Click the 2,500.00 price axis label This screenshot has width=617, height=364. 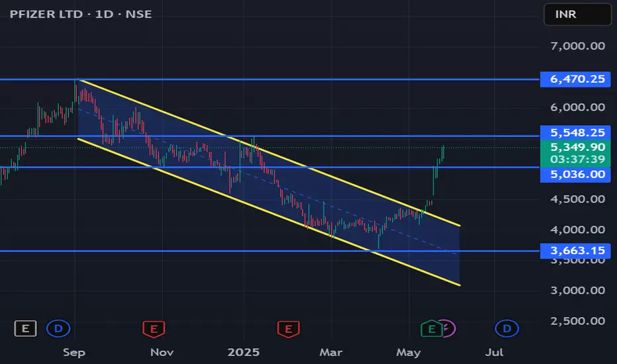tap(577, 321)
